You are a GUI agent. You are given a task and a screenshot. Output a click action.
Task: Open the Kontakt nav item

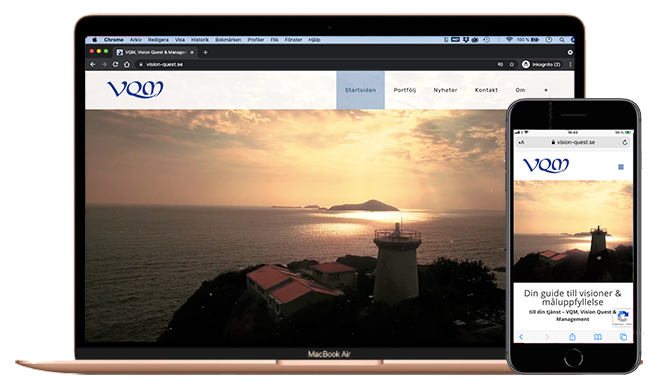[486, 90]
